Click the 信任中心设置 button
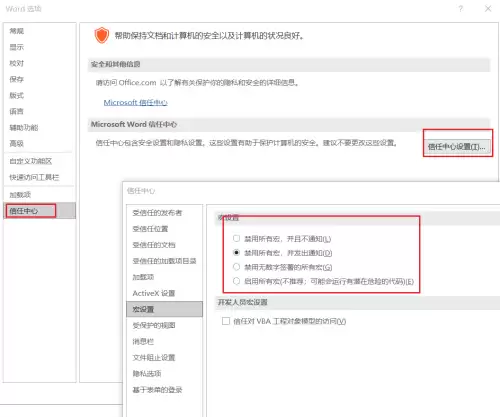Screen dimensions: 500x417 coord(457,146)
